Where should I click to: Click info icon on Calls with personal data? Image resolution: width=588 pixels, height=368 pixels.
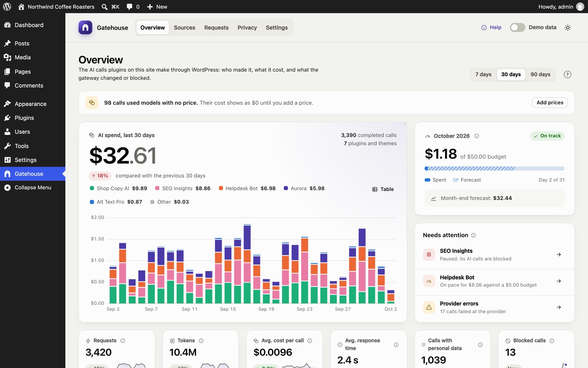click(480, 345)
